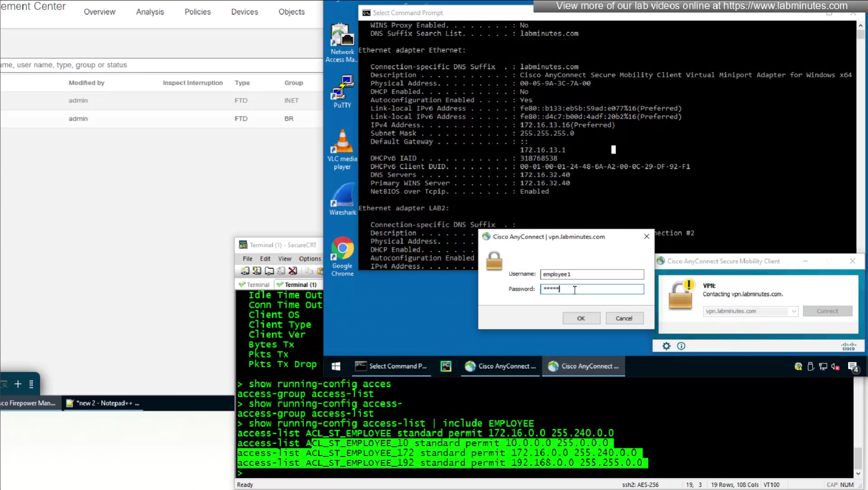Open the Google Chrome desktop shortcut

point(342,256)
